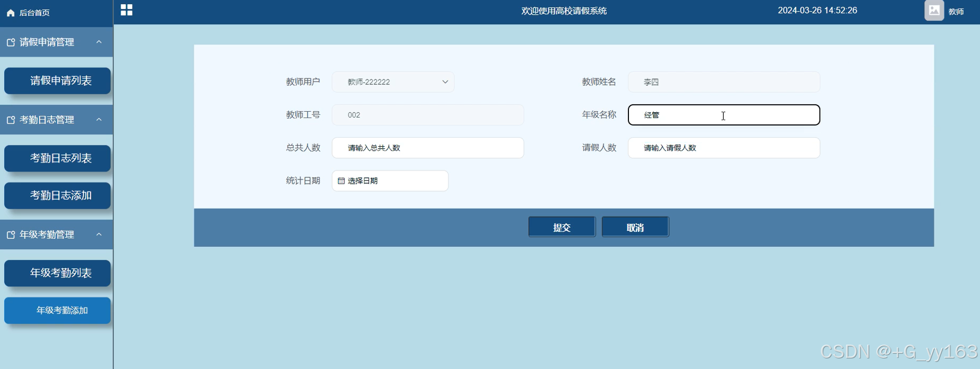Open the 教师用户 dropdown
This screenshot has width=980, height=369.
click(393, 82)
